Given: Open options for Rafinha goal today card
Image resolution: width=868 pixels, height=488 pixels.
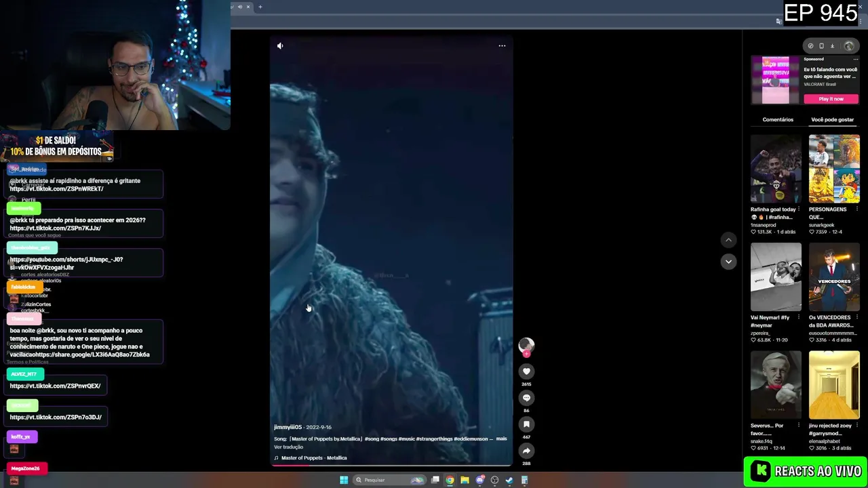Looking at the screenshot, I should coord(798,209).
